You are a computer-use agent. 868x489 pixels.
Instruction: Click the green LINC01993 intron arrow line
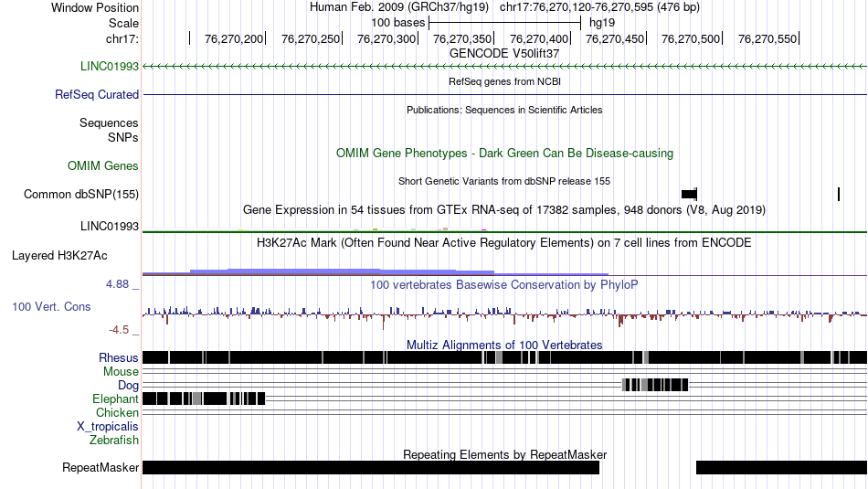(x=505, y=67)
